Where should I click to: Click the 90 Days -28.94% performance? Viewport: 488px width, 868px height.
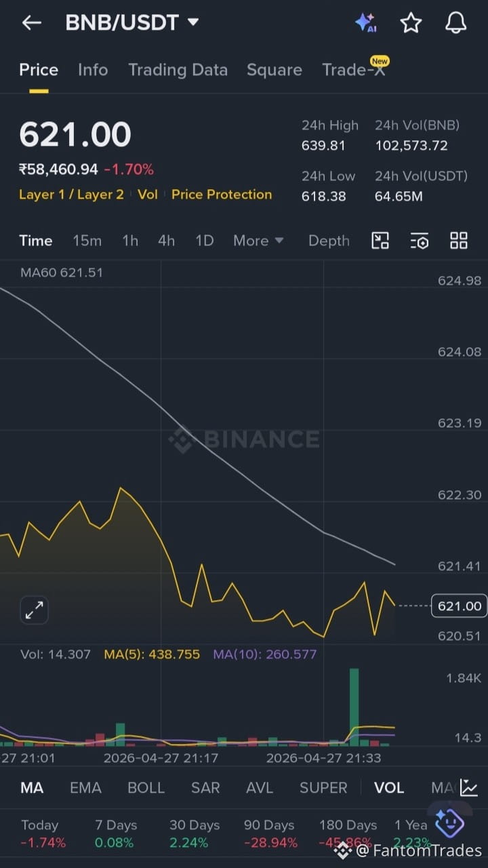click(269, 834)
